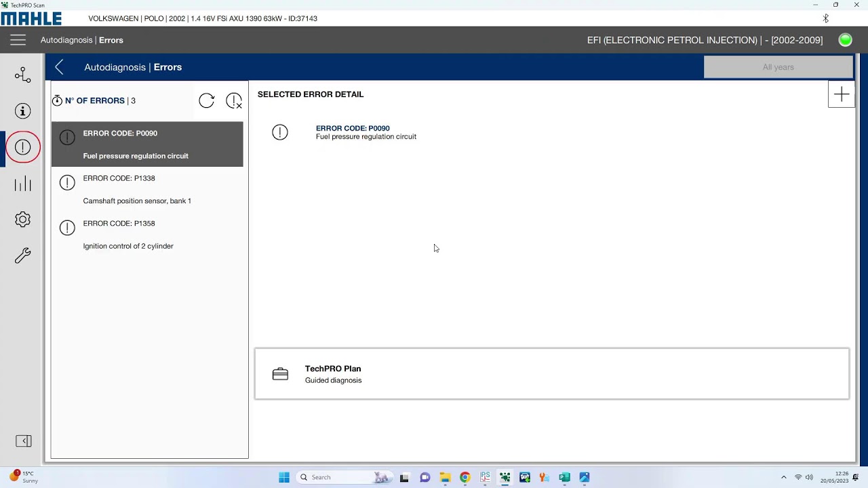Screen dimensions: 868x488
Task: Click the MAHLE logo
Action: 31,18
